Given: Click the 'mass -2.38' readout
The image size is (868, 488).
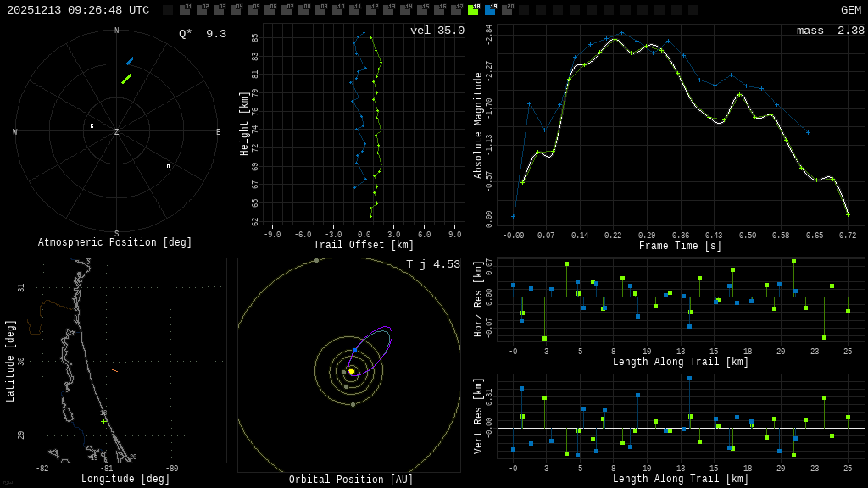Looking at the screenshot, I should pos(830,30).
